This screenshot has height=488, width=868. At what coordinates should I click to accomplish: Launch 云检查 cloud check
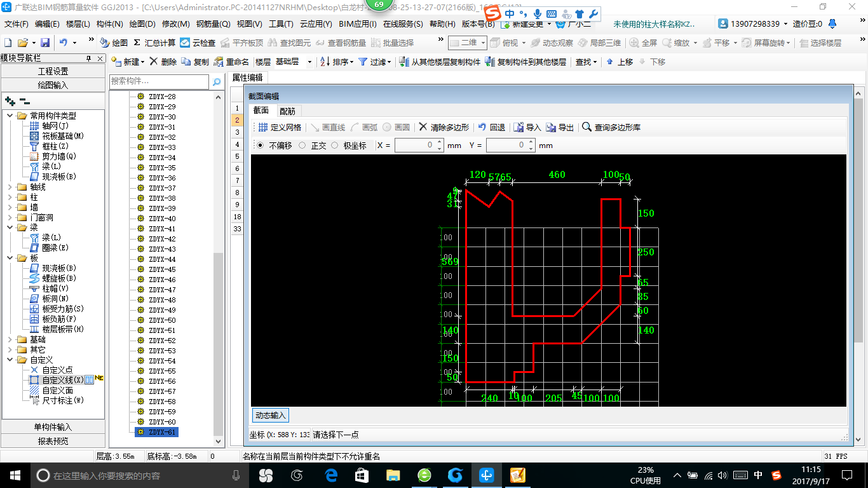click(198, 43)
